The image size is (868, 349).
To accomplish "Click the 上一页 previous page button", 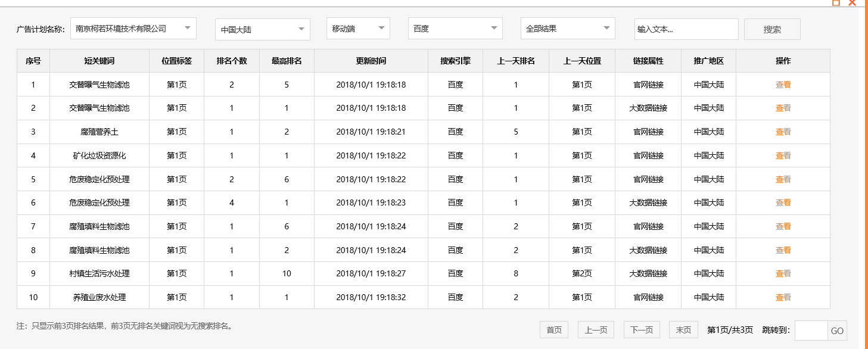I will pos(596,329).
